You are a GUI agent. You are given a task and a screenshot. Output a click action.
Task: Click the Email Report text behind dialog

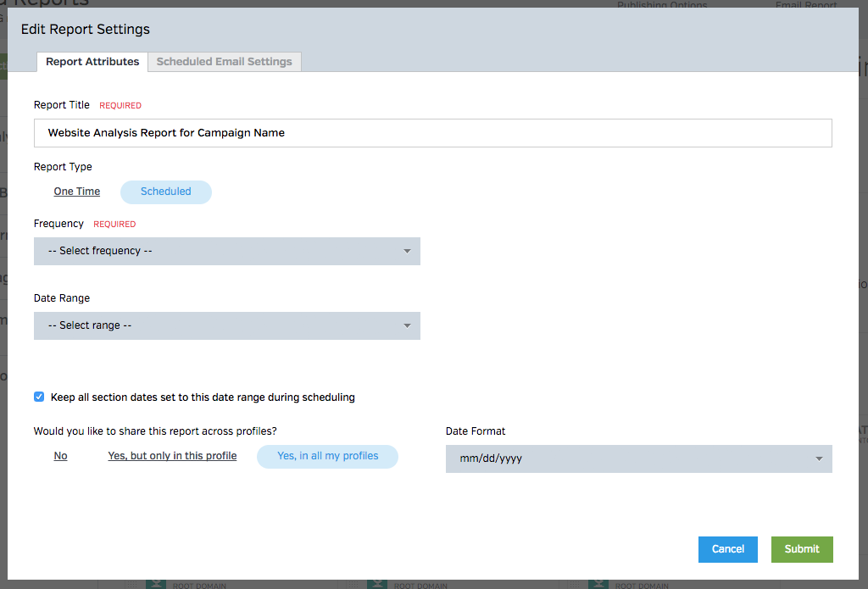click(806, 5)
